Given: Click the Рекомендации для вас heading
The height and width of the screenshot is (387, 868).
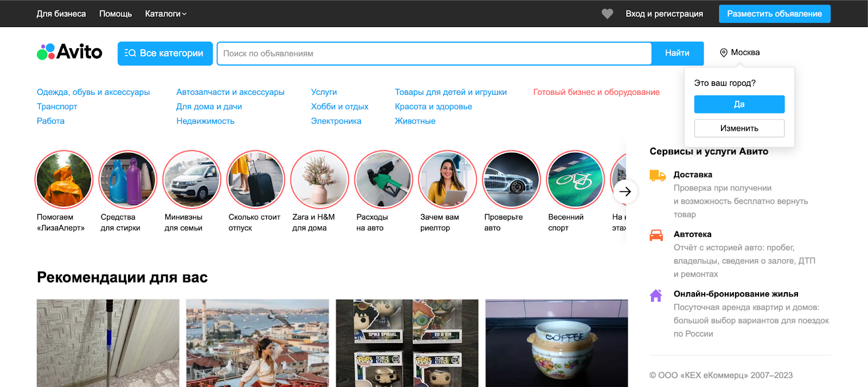Looking at the screenshot, I should (122, 278).
